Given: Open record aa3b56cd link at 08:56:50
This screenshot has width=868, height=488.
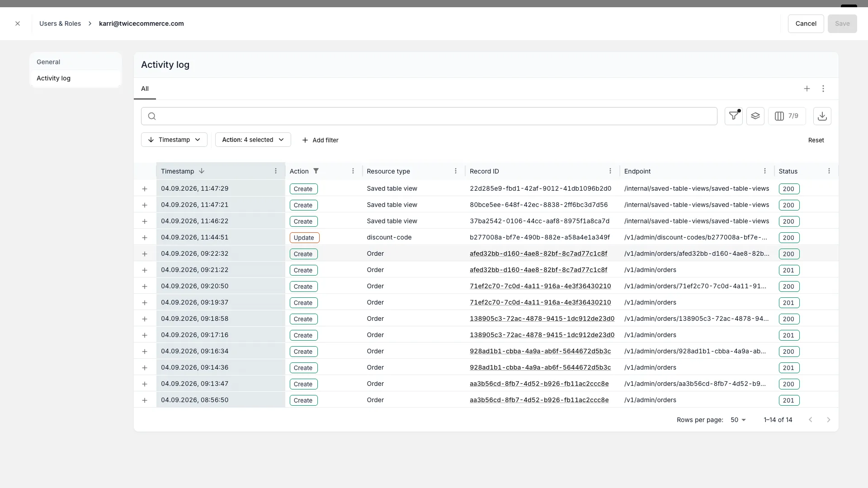Looking at the screenshot, I should [539, 400].
